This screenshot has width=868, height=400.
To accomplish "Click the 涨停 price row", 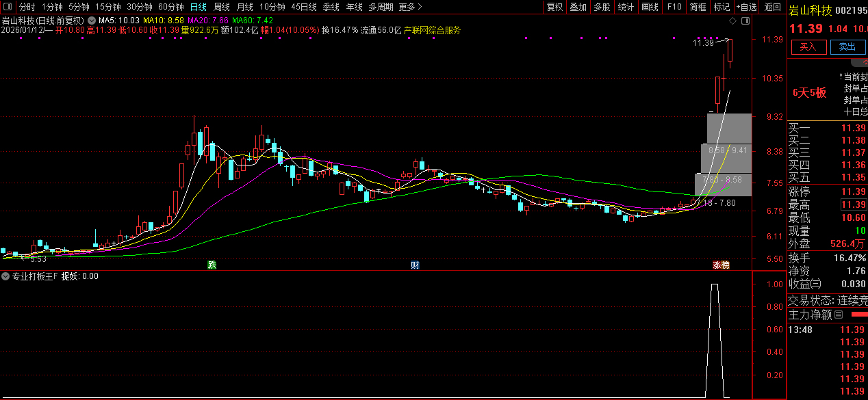I will click(x=828, y=191).
